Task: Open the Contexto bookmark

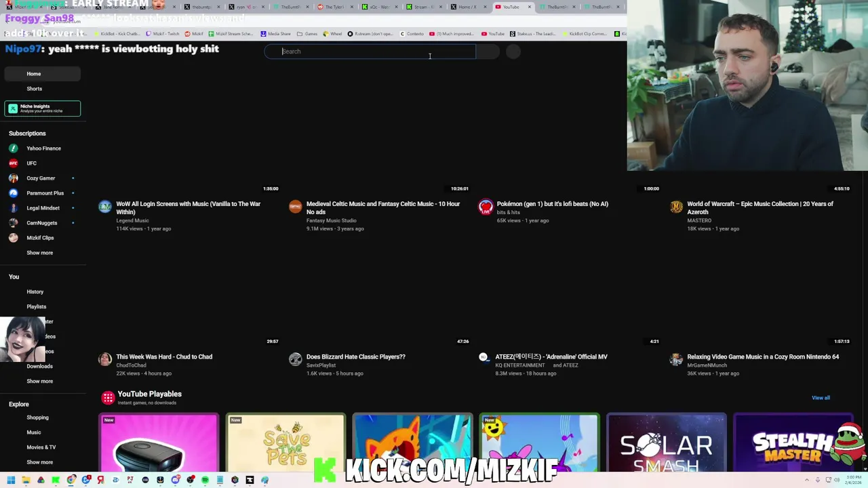Action: [x=412, y=34]
